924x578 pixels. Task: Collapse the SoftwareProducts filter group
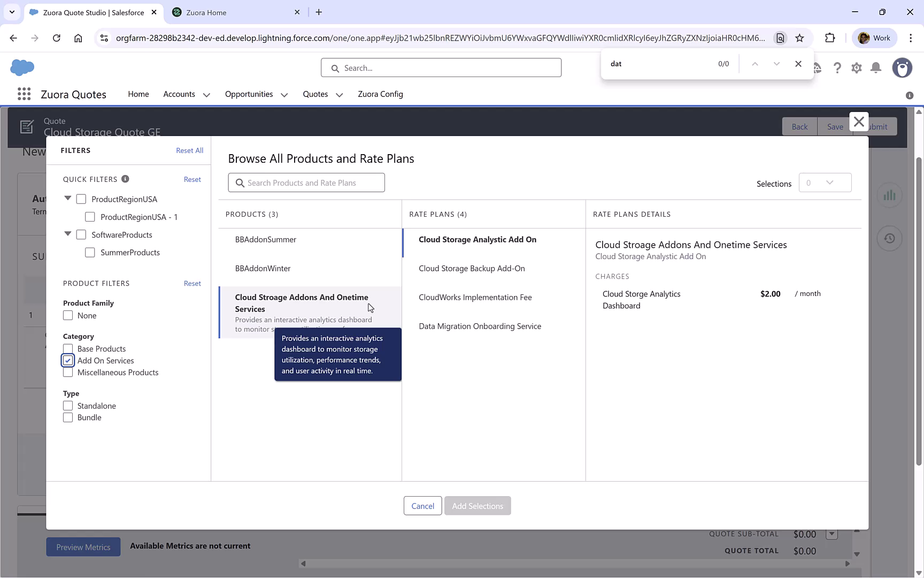point(67,234)
